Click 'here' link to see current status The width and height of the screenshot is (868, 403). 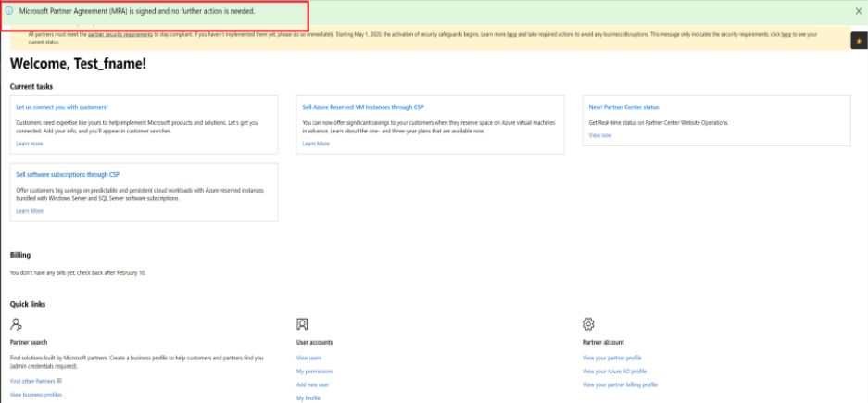pyautogui.click(x=786, y=34)
